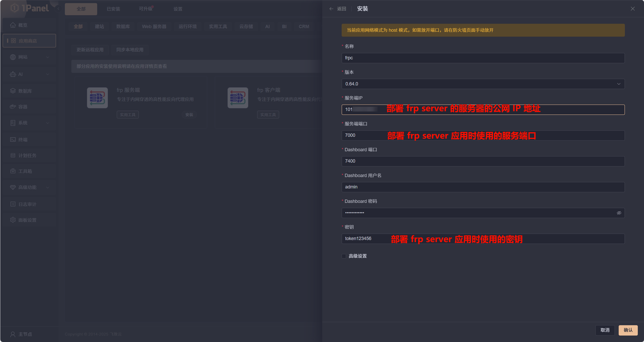This screenshot has width=644, height=342.
Task: Click the 取消 button
Action: [x=605, y=330]
